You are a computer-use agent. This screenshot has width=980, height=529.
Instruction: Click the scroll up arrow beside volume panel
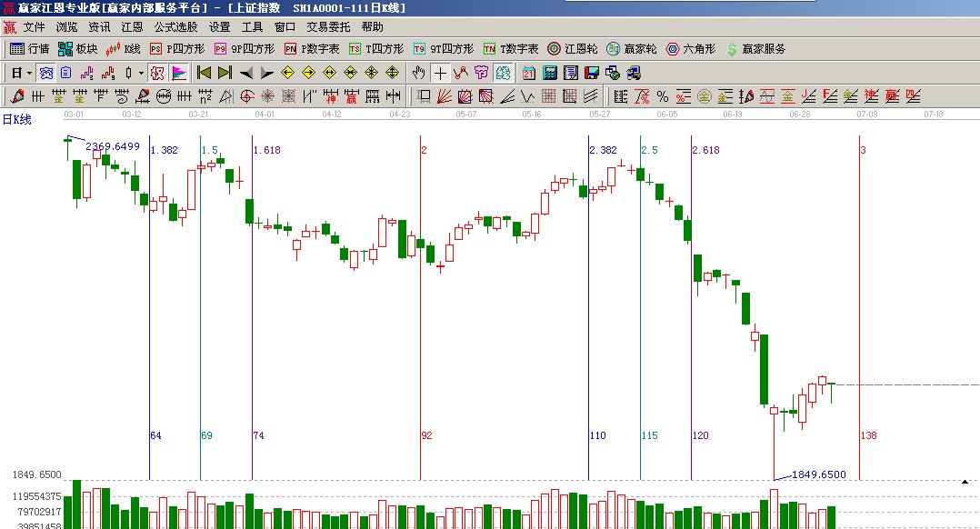(x=965, y=481)
